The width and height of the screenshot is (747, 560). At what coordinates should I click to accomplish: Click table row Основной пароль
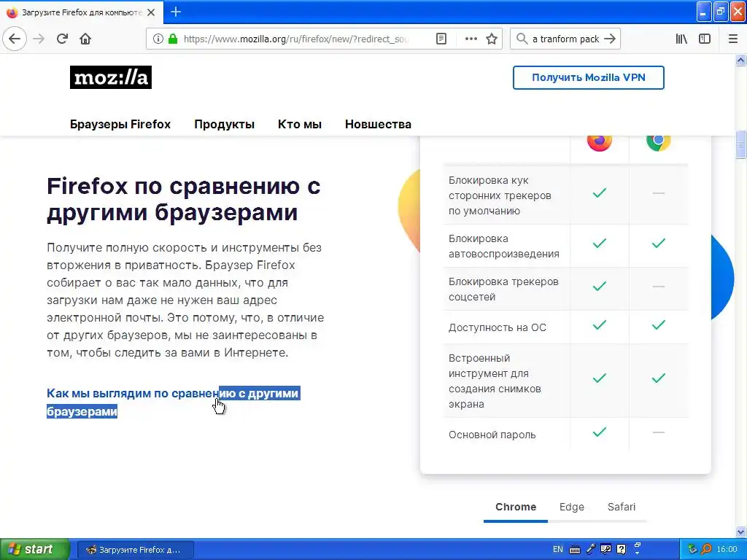565,435
